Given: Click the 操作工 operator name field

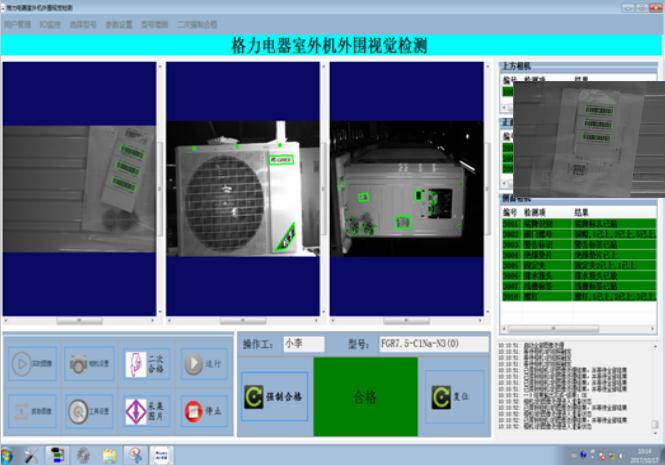Looking at the screenshot, I should (304, 344).
